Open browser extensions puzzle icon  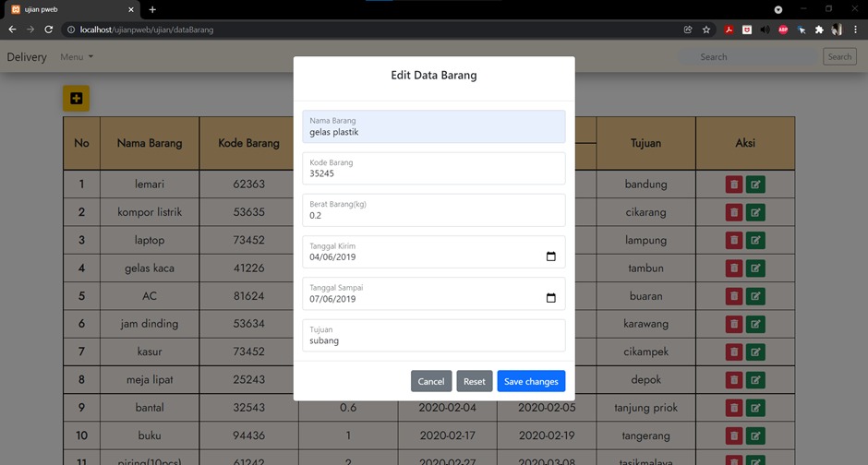(819, 30)
